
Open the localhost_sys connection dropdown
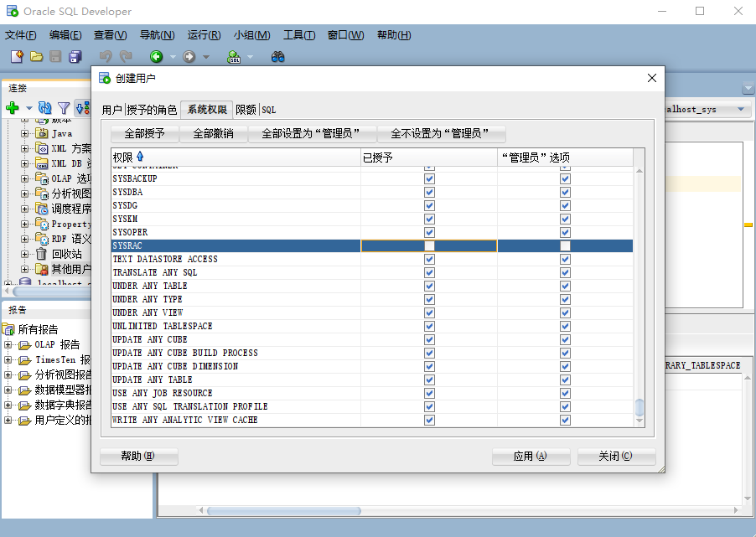coord(741,110)
